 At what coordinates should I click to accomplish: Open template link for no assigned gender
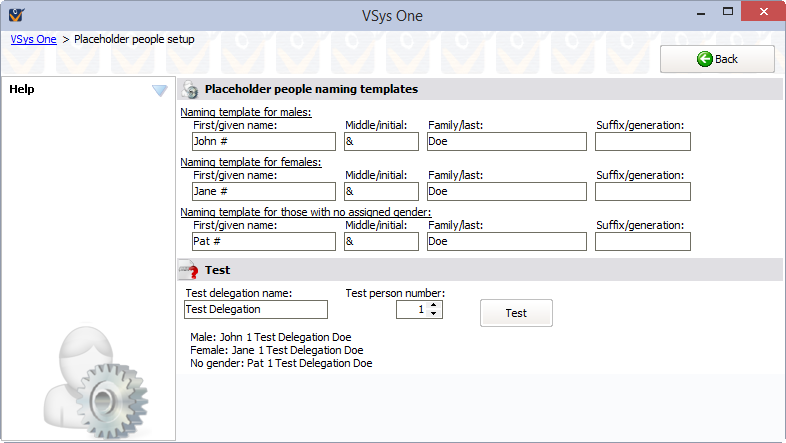click(305, 212)
